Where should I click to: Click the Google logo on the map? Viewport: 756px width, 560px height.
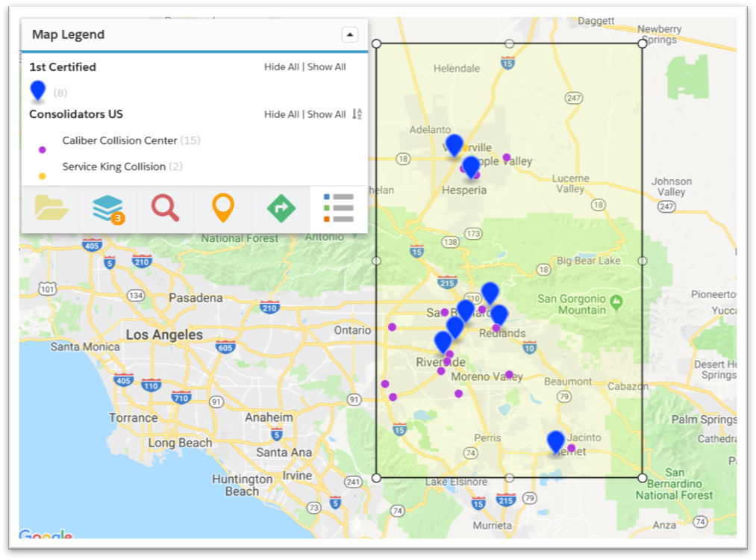coord(46,535)
